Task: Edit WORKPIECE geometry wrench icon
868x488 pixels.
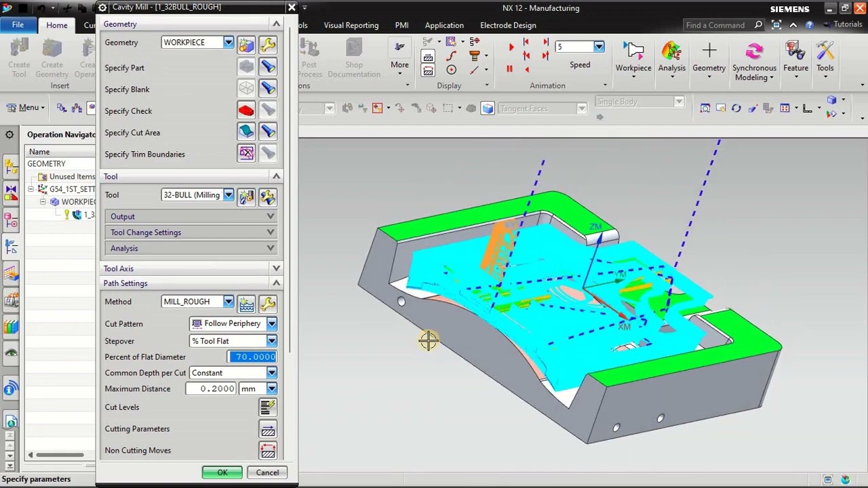Action: (268, 45)
